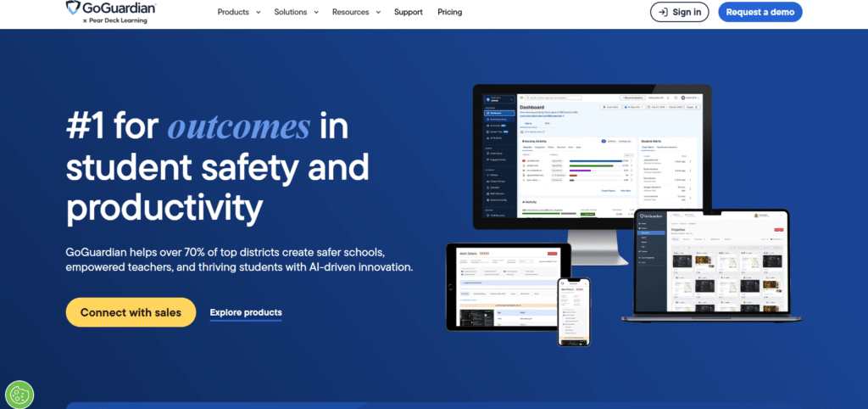Click the 'GoGuardian helps over 70%' paragraph
The width and height of the screenshot is (868, 409).
pyautogui.click(x=239, y=260)
